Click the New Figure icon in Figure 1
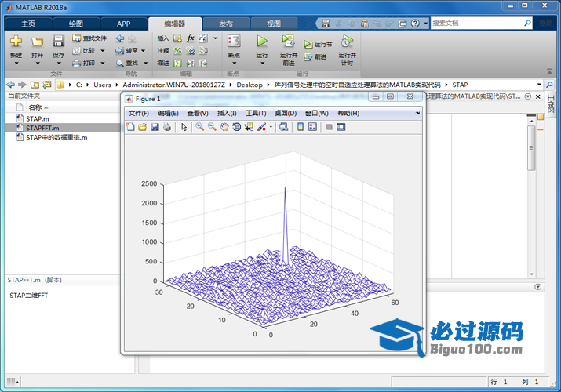The image size is (561, 392). pos(130,127)
